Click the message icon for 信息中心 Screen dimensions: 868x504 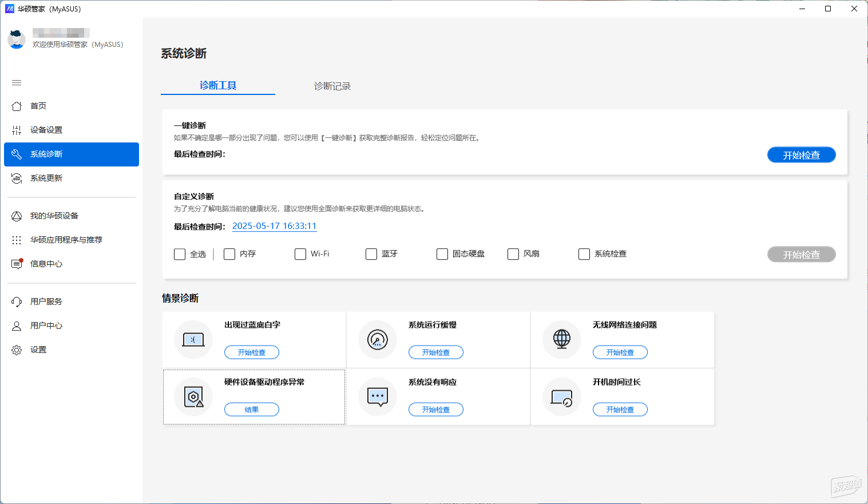tap(17, 264)
